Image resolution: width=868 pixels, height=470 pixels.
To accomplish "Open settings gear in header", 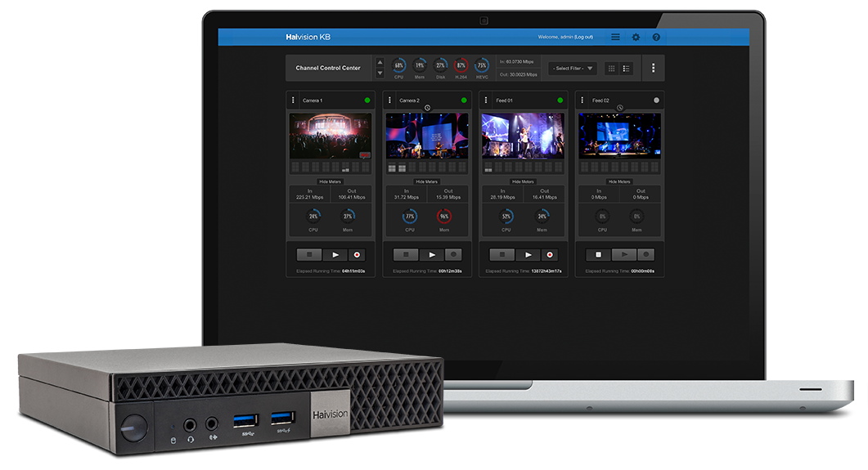I will (x=636, y=37).
